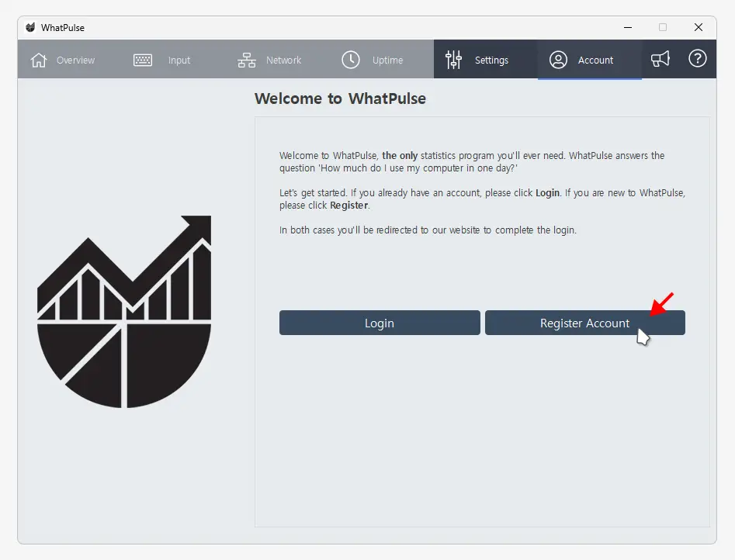
Task: Open the megaphone announcements icon
Action: click(x=660, y=59)
